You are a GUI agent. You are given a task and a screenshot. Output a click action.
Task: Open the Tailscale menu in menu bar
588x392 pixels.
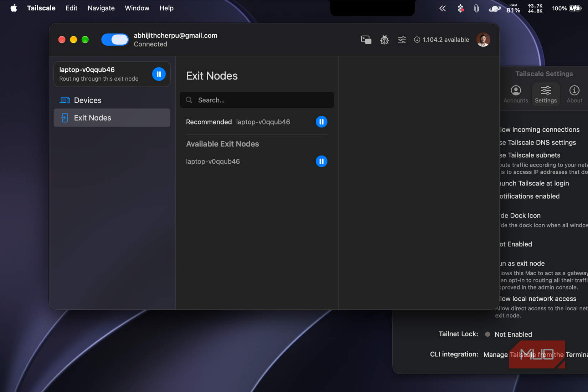click(41, 8)
